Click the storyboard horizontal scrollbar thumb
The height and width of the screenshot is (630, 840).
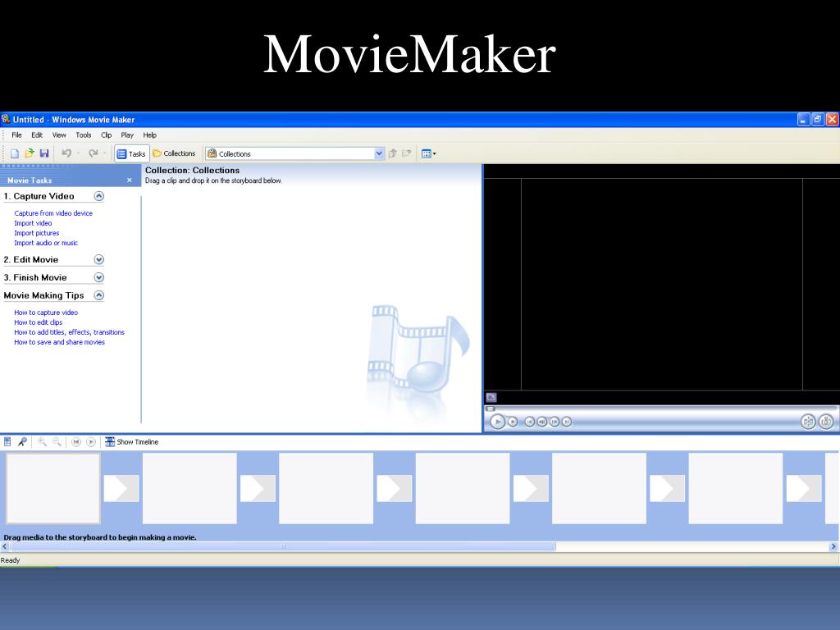[283, 547]
